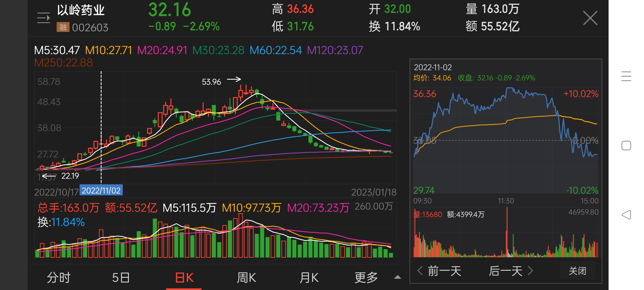The image size is (644, 290).
Task: Tap Android back triangle button
Action: (626, 215)
